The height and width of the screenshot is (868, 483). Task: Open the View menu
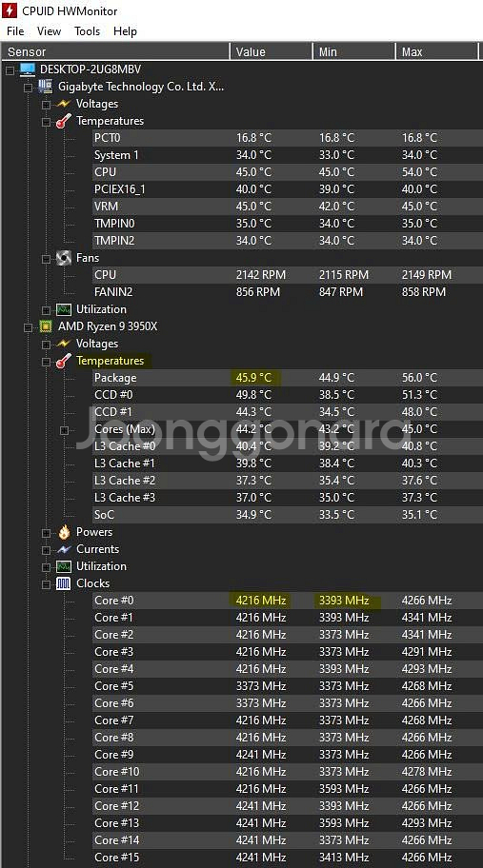coord(49,31)
